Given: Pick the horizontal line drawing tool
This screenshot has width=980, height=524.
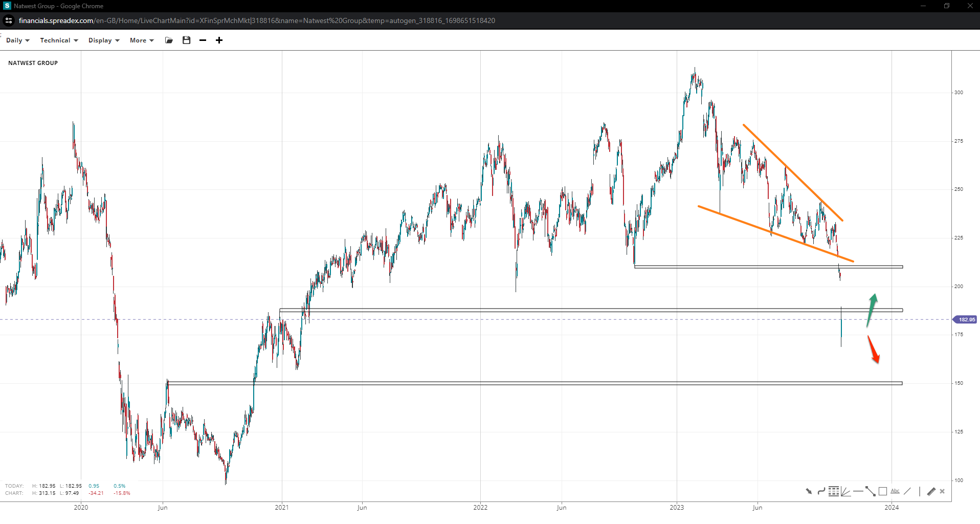Looking at the screenshot, I should [858, 491].
